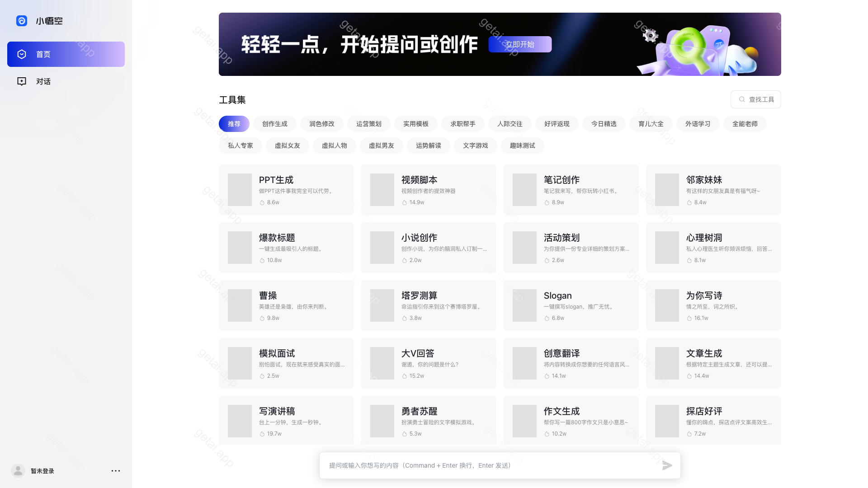Click the flame icon next to 8.6w
Screen dimensions: 868x488
pos(262,202)
